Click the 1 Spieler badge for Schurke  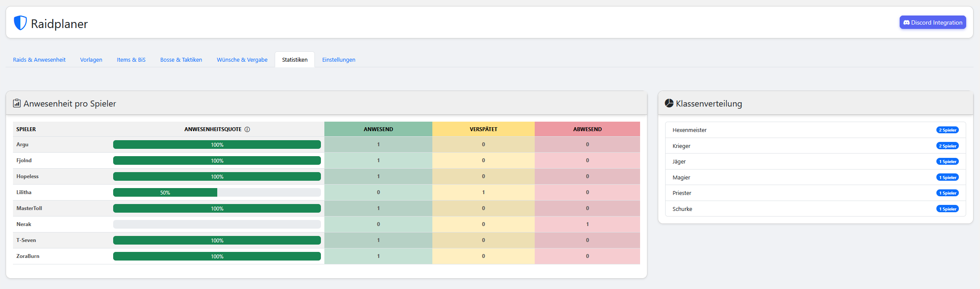point(947,209)
